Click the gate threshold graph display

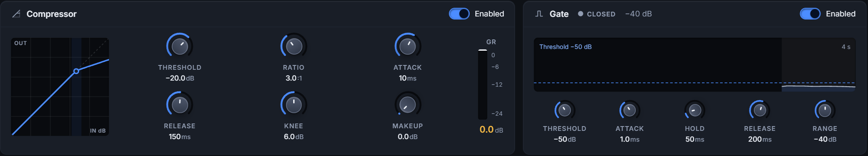pos(695,65)
